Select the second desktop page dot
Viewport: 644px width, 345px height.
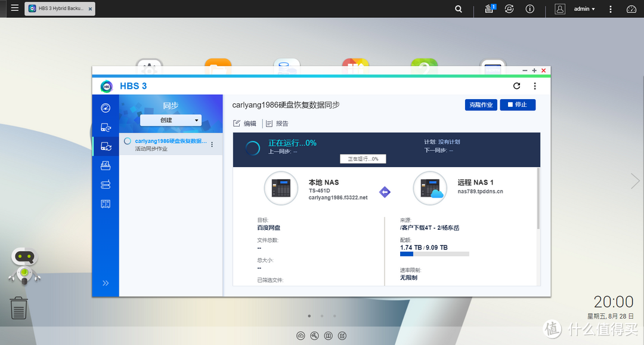click(x=322, y=316)
